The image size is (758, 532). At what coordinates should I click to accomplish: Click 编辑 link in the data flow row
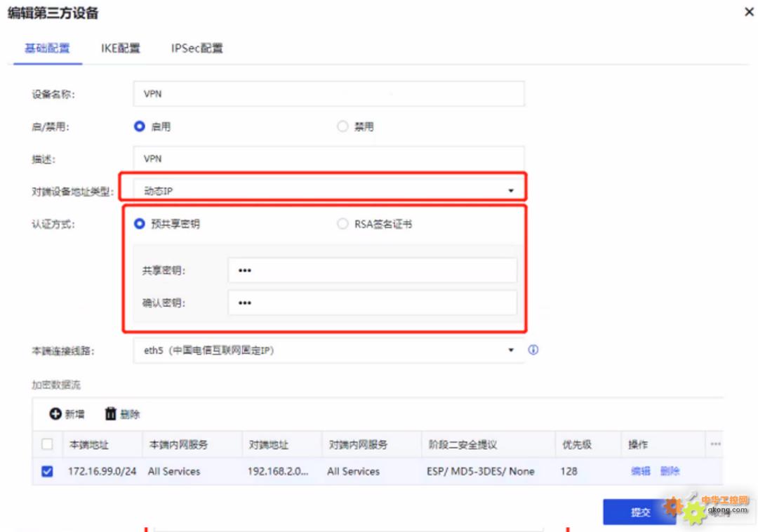(641, 471)
